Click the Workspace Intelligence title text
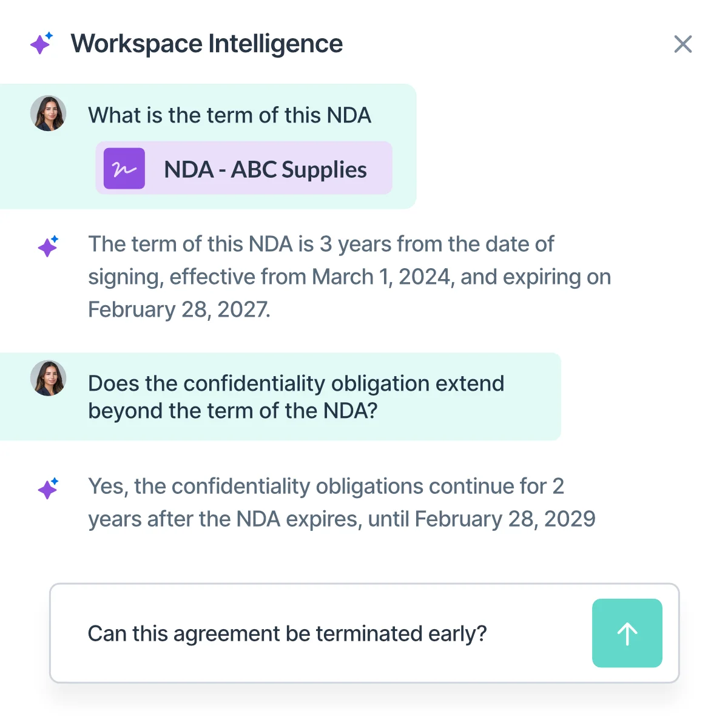The image size is (728, 728). (207, 44)
